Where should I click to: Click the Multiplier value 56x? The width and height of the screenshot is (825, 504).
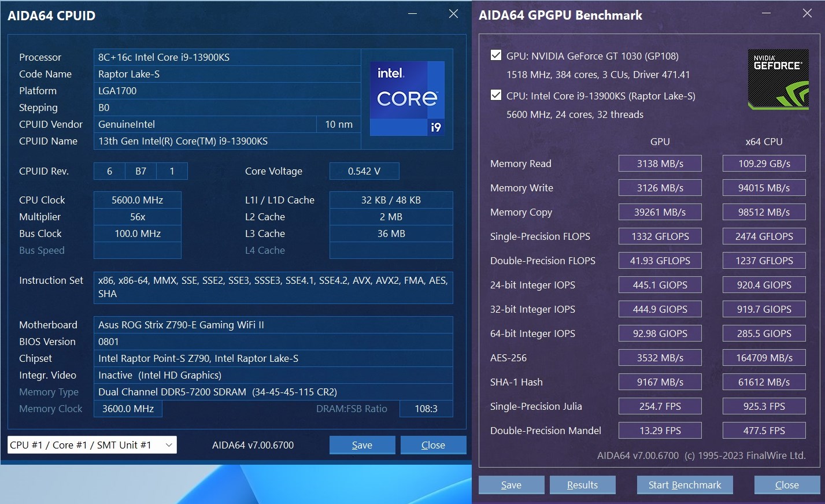point(138,217)
